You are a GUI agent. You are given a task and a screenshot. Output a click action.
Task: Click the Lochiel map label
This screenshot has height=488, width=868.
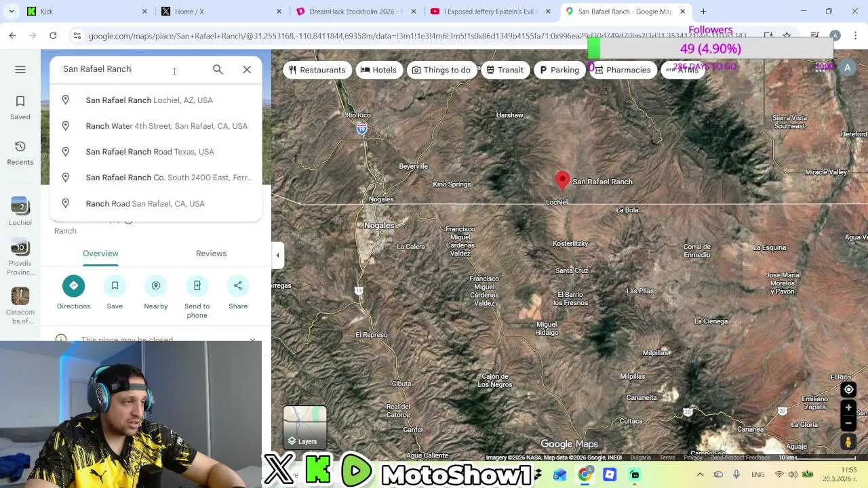pos(557,202)
